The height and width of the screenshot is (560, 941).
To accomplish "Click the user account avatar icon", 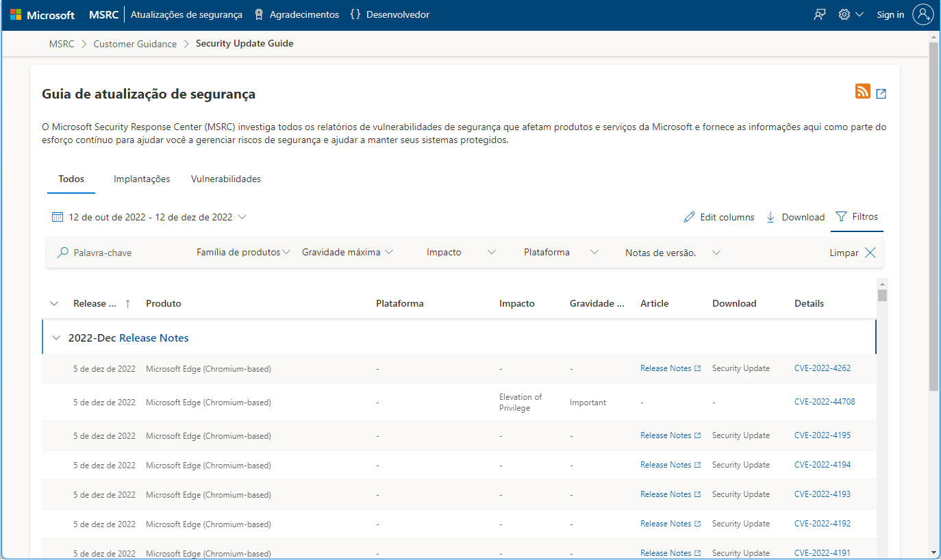I will (923, 14).
